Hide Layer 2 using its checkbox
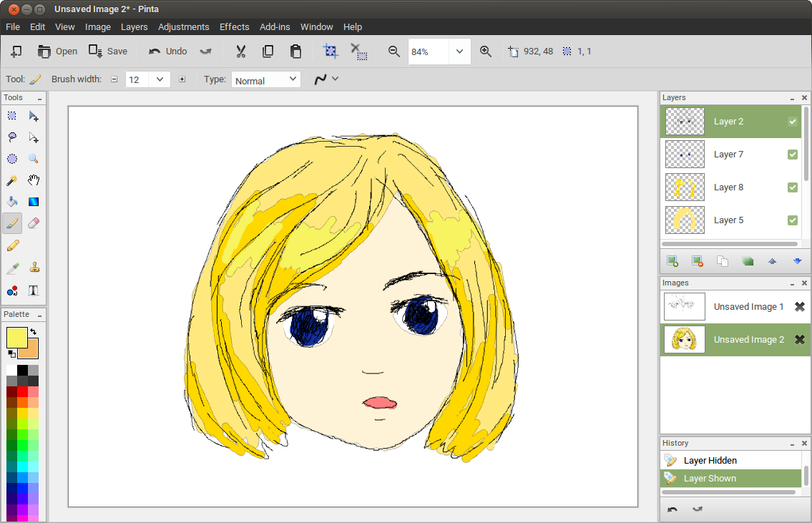This screenshot has width=812, height=523. click(792, 122)
